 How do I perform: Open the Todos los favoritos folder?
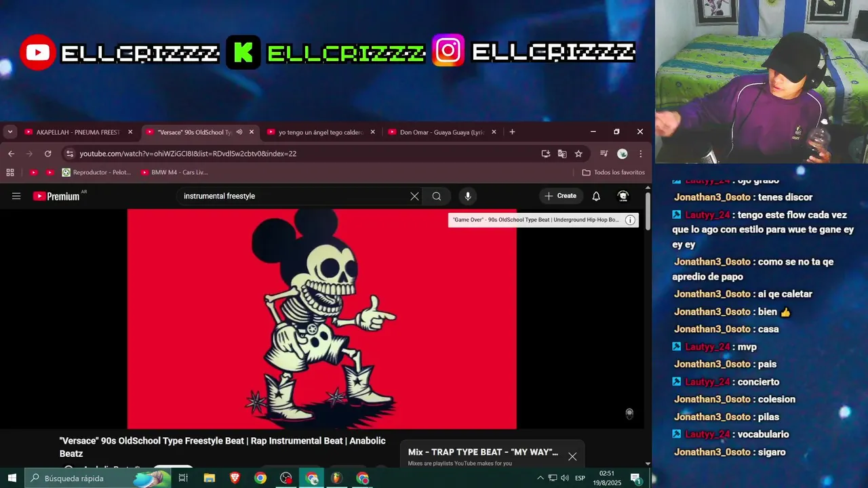coord(614,173)
